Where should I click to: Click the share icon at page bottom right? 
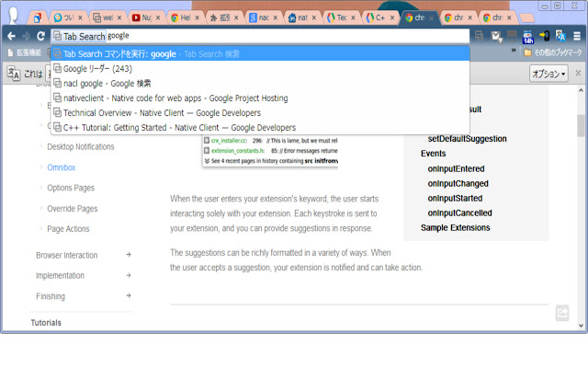(x=562, y=313)
